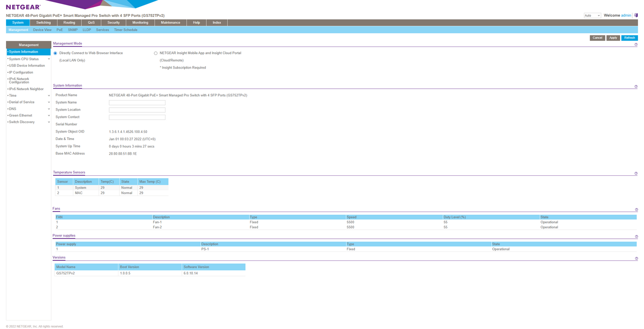This screenshot has height=329, width=644.
Task: Click the NETGEAR logo
Action: [x=23, y=7]
